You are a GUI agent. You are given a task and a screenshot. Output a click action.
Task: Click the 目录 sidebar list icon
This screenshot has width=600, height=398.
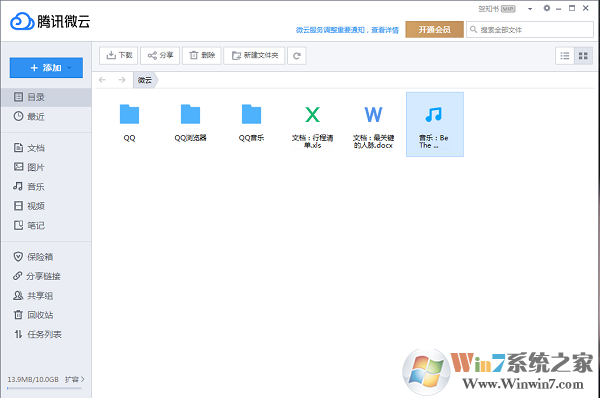click(x=18, y=97)
